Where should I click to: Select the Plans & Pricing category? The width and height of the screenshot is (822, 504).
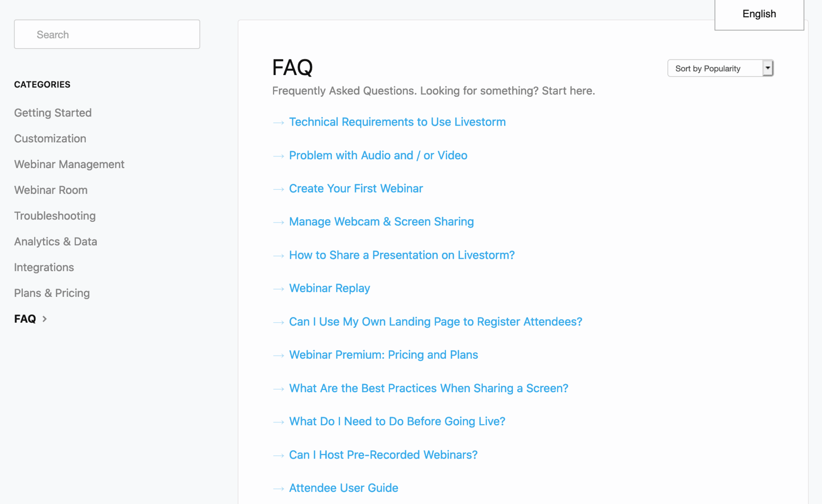(51, 293)
